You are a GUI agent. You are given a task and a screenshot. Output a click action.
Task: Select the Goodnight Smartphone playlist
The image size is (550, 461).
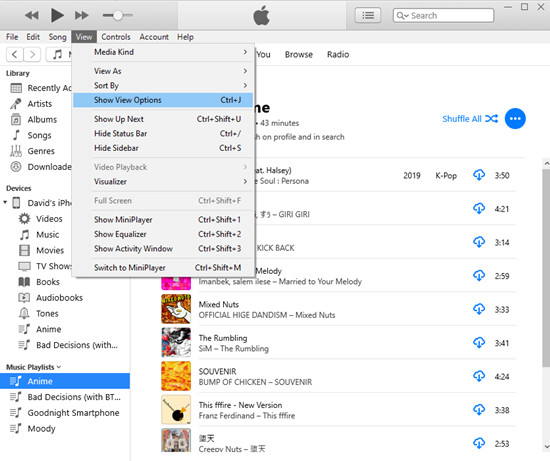point(65,413)
